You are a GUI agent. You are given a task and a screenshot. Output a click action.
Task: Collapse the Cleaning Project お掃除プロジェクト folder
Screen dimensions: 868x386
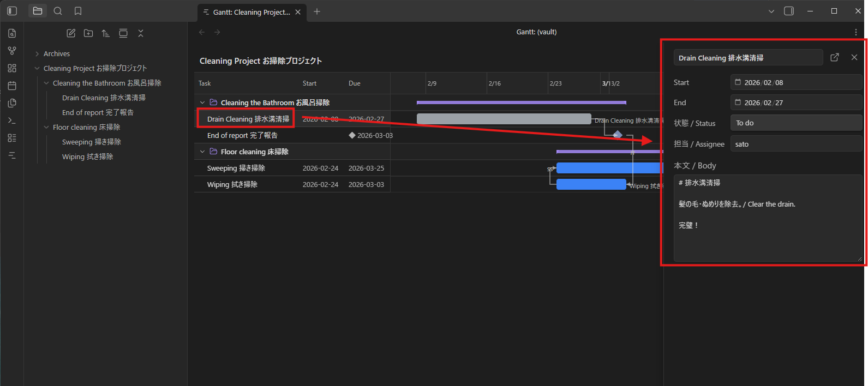pyautogui.click(x=37, y=68)
